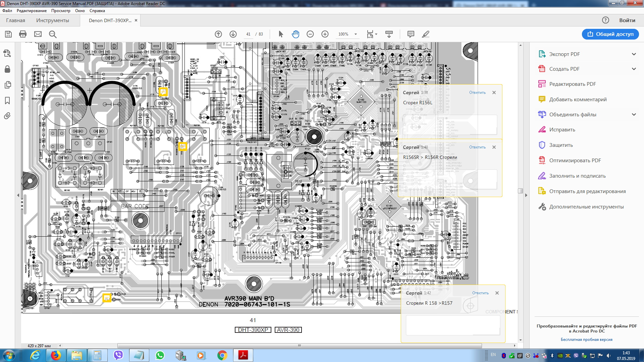Close the 'Сгорел R156L' comment popup
Screen dimensions: 644x362
[494, 93]
